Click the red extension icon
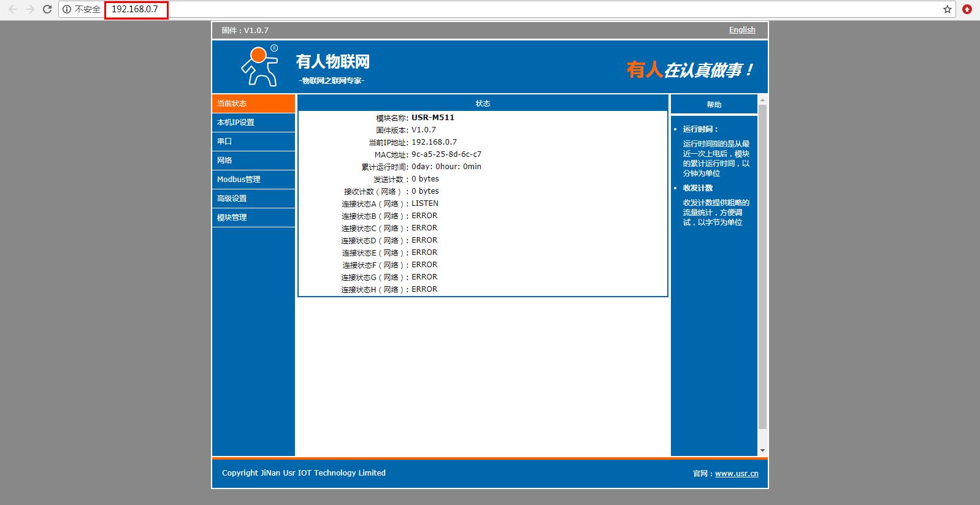The width and height of the screenshot is (980, 505). click(967, 9)
